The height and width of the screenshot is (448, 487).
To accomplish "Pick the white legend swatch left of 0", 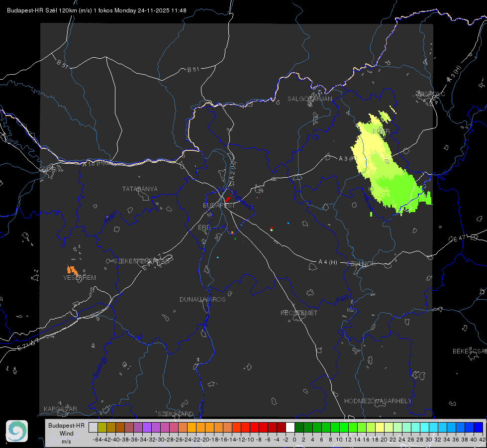I will pyautogui.click(x=290, y=427).
